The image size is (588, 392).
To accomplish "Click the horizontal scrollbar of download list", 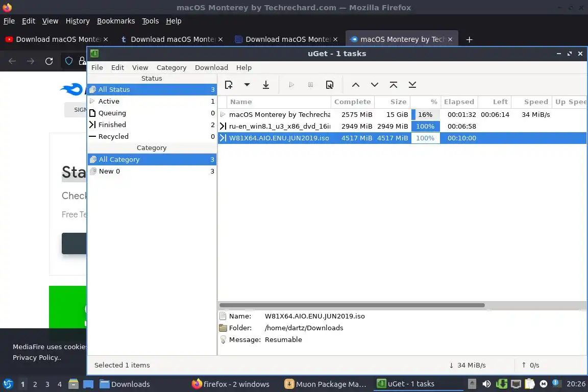I will [x=352, y=305].
